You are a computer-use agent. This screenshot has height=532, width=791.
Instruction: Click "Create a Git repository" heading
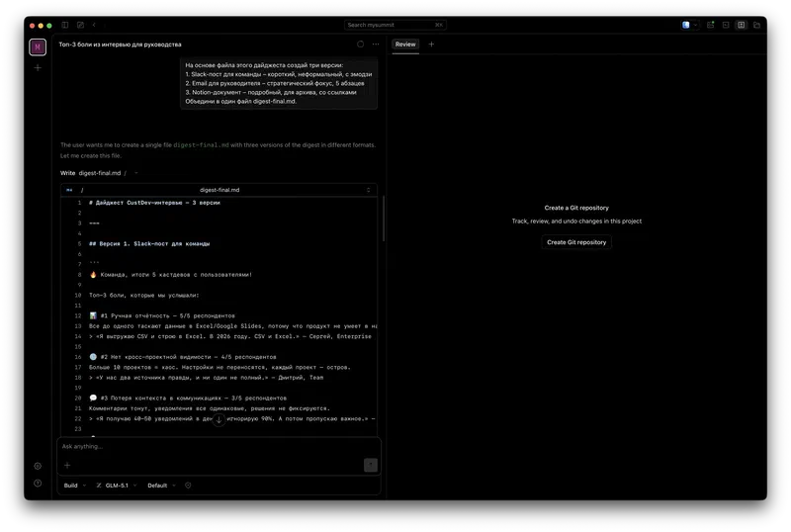pyautogui.click(x=576, y=208)
